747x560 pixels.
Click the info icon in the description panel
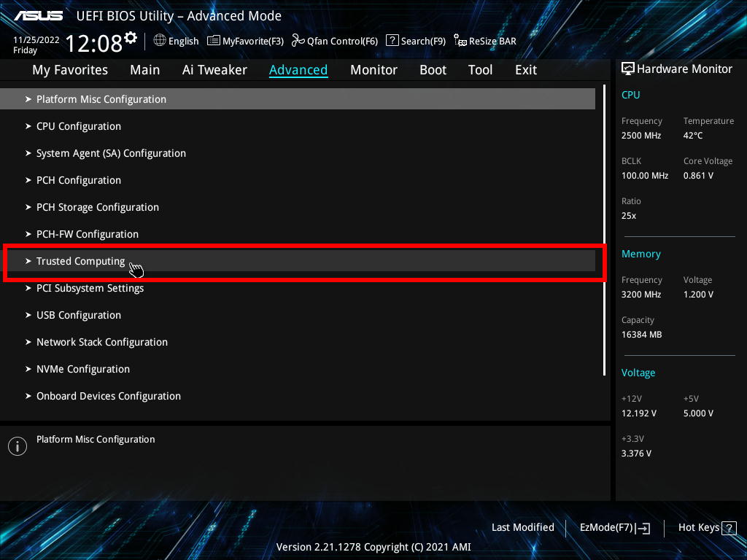tap(18, 446)
